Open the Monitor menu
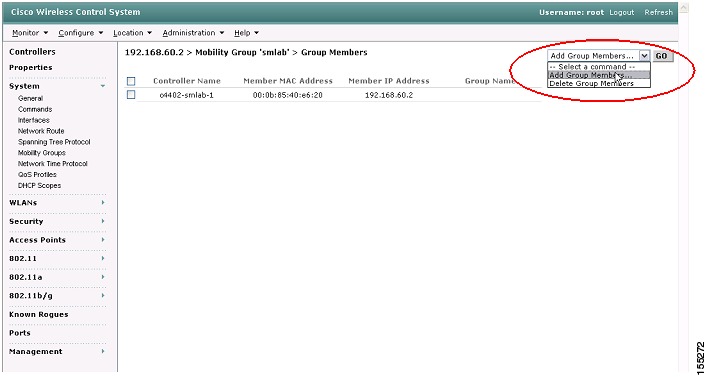Viewport: 708px width, 377px height. 30,33
